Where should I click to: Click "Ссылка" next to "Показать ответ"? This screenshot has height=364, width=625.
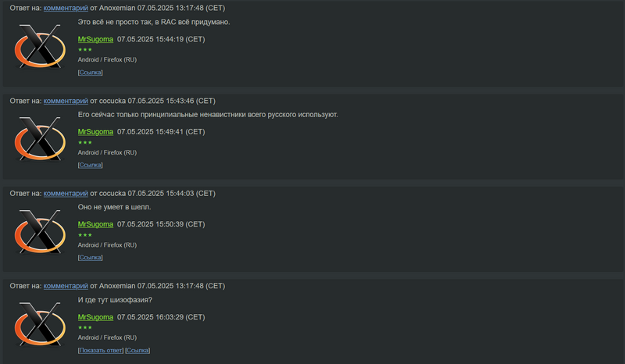pyautogui.click(x=138, y=351)
